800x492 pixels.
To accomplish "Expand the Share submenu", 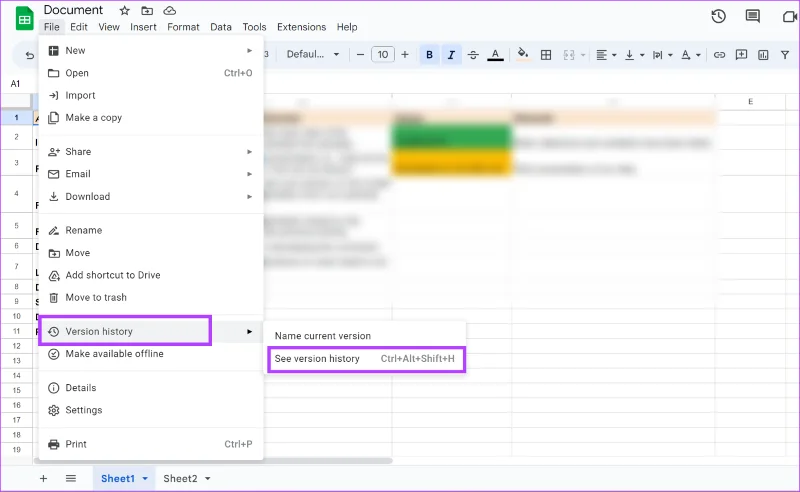I will point(151,152).
